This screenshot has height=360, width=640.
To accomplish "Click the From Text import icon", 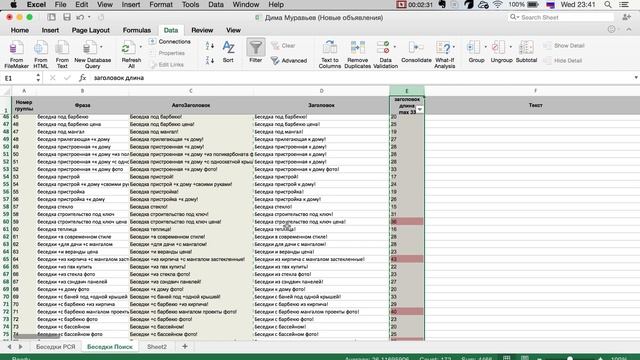I will tap(62, 48).
